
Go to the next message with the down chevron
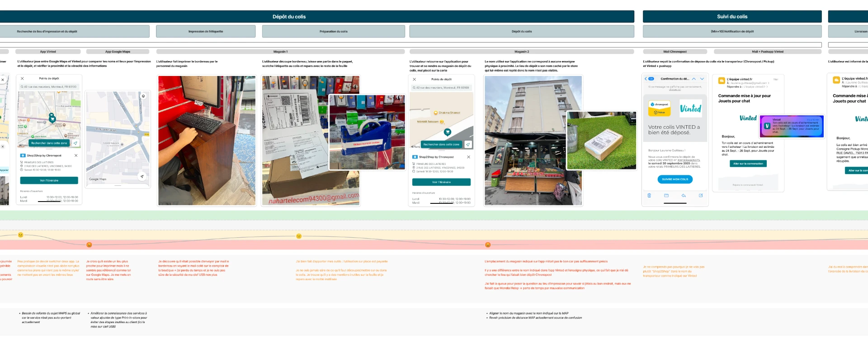(702, 79)
